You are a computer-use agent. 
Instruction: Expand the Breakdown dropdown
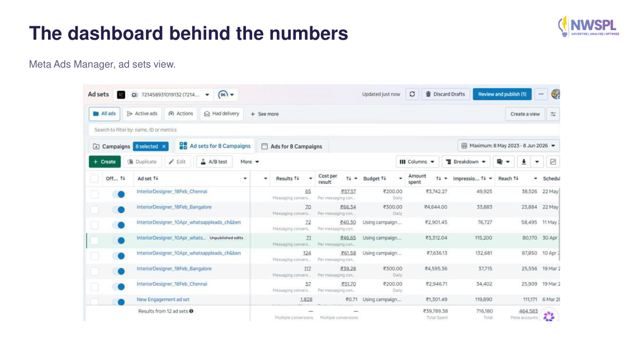point(466,161)
